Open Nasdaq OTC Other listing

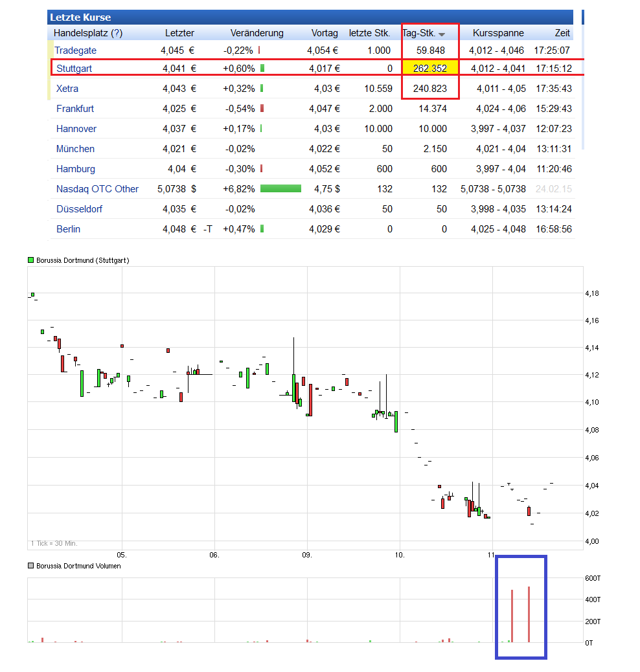pyautogui.click(x=97, y=189)
